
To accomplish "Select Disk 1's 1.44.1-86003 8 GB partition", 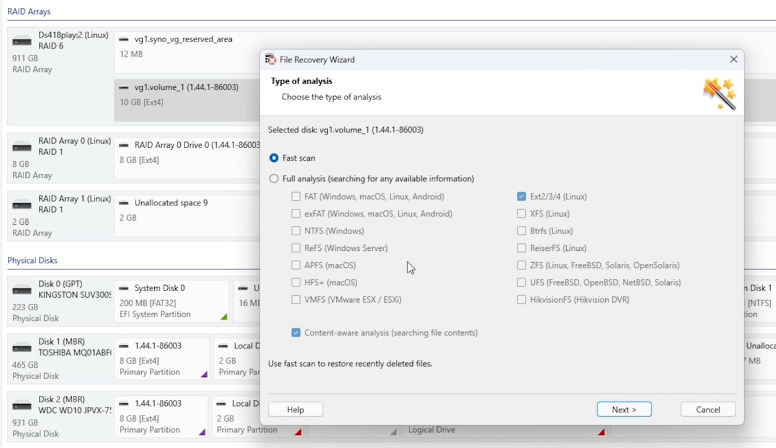I will click(161, 359).
